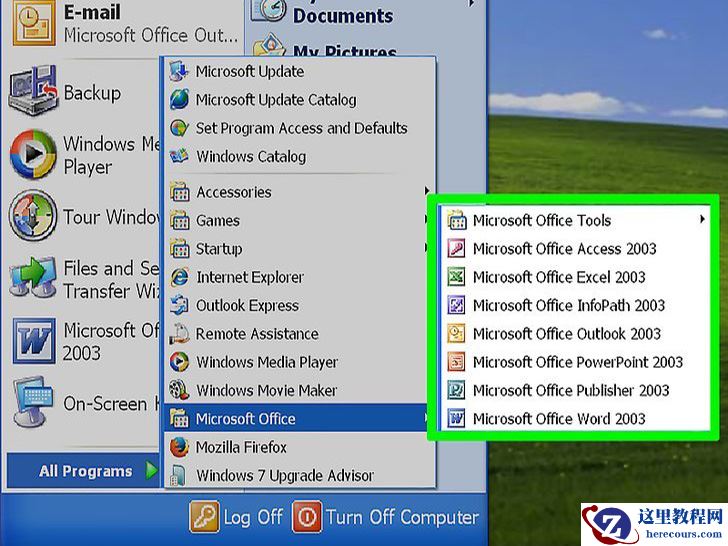Click the E-mail Outlook icon at the top
This screenshot has width=728, height=546.
33,23
